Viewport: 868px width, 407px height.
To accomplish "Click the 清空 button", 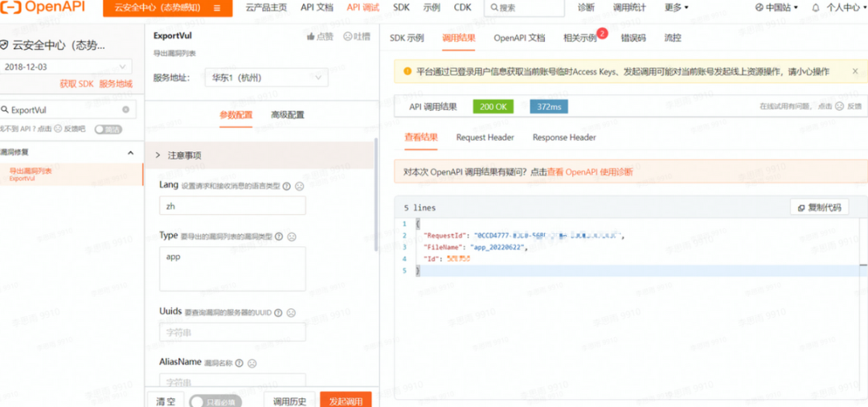I will tap(166, 401).
